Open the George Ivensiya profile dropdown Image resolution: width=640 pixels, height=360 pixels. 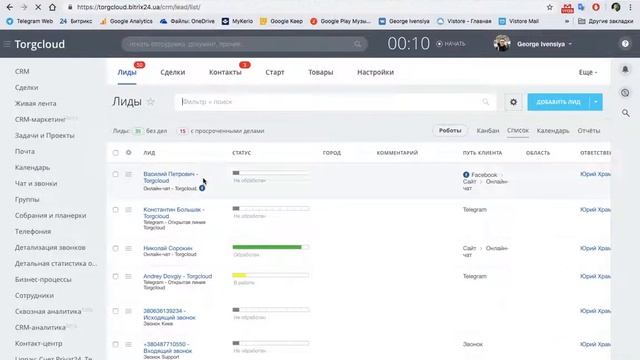[x=544, y=44]
